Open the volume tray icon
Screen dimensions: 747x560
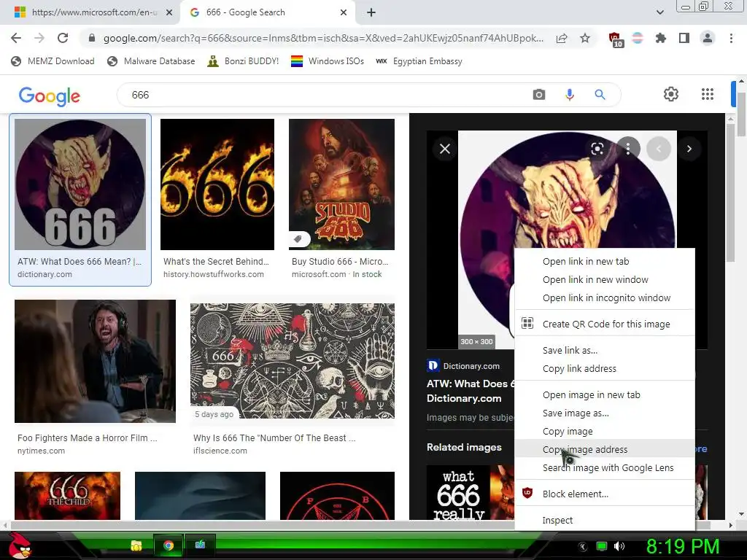(619, 546)
